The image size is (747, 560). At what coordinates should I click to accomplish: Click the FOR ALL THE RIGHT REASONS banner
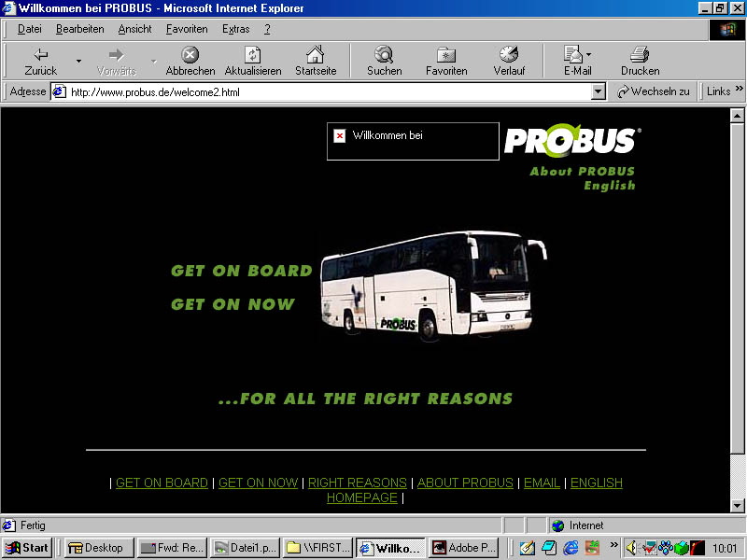coord(365,399)
